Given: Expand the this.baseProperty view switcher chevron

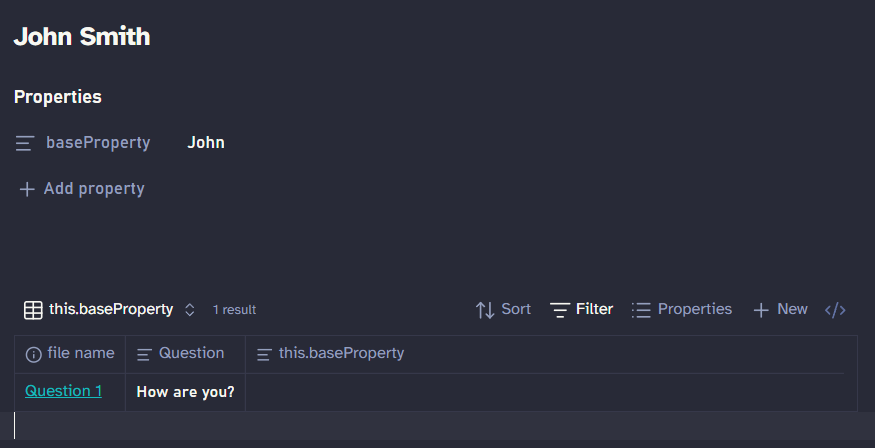Looking at the screenshot, I should pyautogui.click(x=190, y=310).
